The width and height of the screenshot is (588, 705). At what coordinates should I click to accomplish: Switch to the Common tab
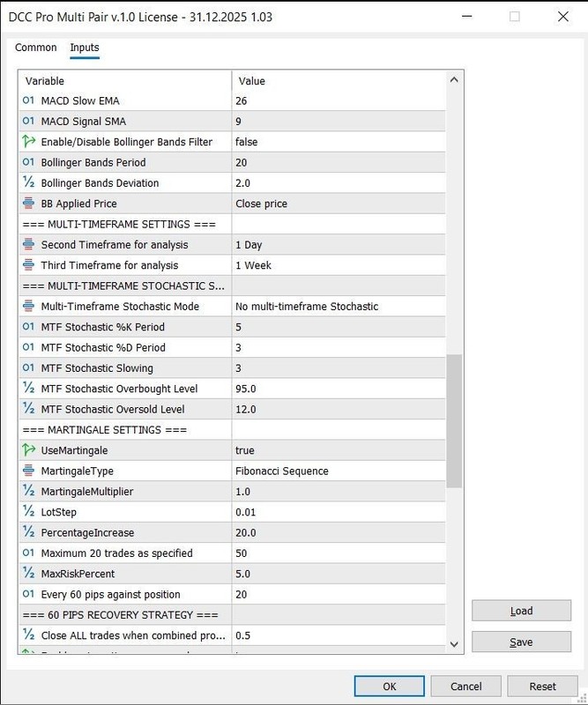point(36,48)
